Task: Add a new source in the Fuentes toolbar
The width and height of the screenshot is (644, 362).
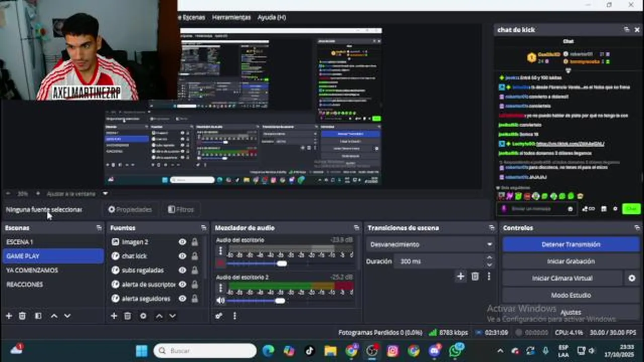Action: tap(114, 316)
